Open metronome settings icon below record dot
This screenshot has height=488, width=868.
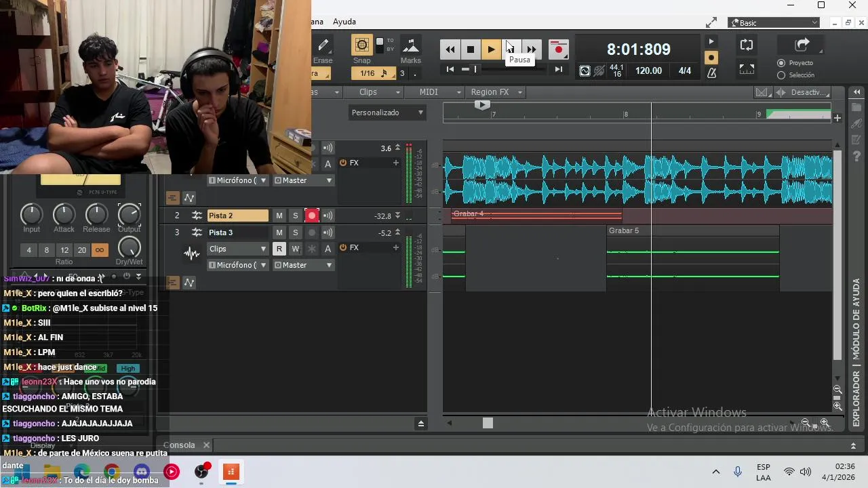pyautogui.click(x=711, y=73)
